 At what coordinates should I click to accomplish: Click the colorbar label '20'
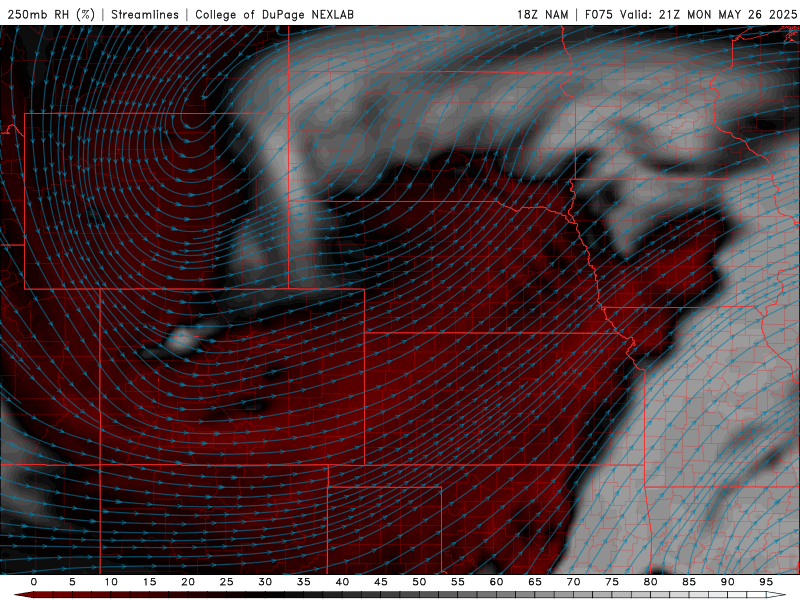[x=188, y=582]
